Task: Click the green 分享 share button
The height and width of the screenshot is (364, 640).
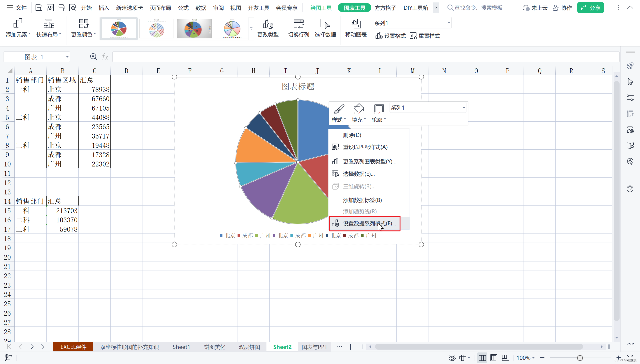Action: pos(590,8)
